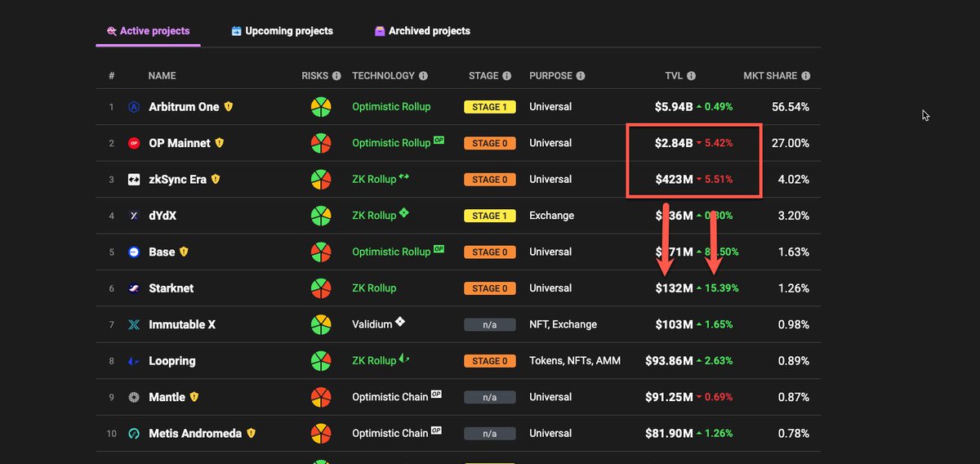The width and height of the screenshot is (980, 464).
Task: Select the 'Tokens, NFTs, AMM' purpose cell
Action: [575, 361]
